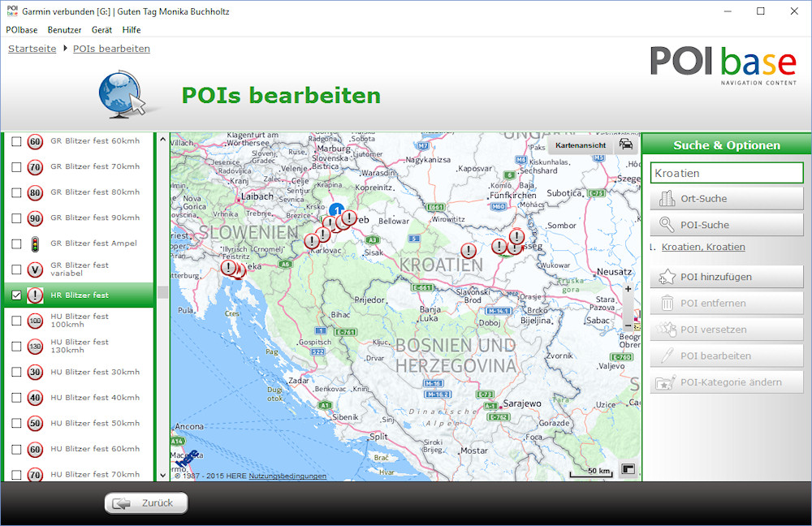Viewport: 812px width, 526px height.
Task: Select the speed camera marker near Karlovac
Action: tap(312, 240)
